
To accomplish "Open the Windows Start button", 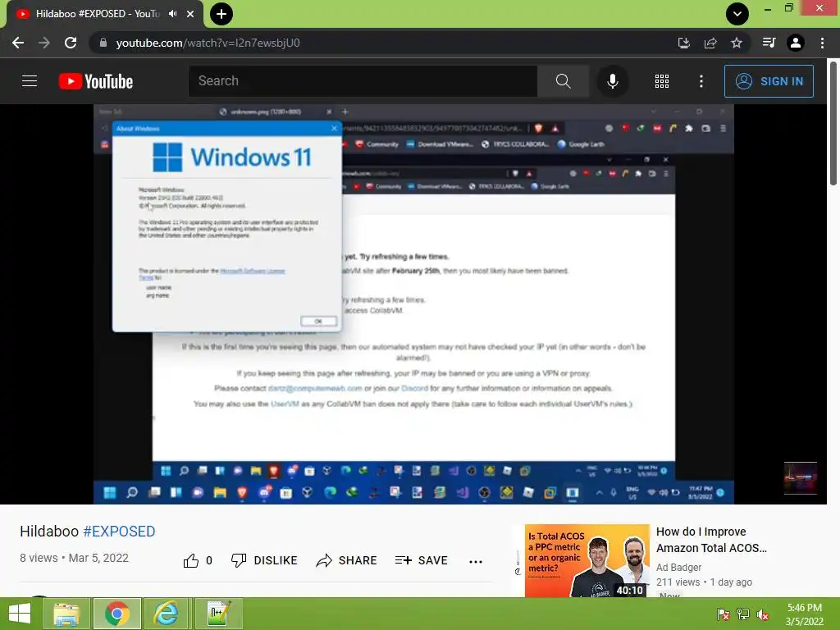I will 20,614.
